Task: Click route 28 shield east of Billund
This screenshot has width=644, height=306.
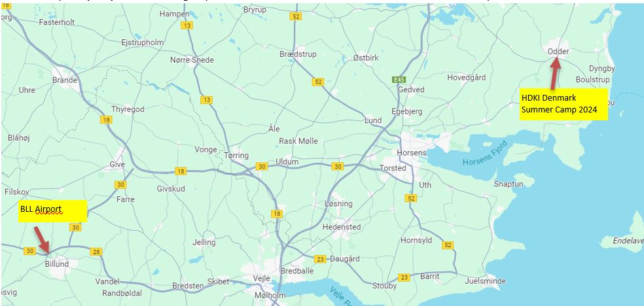Action: tap(96, 252)
